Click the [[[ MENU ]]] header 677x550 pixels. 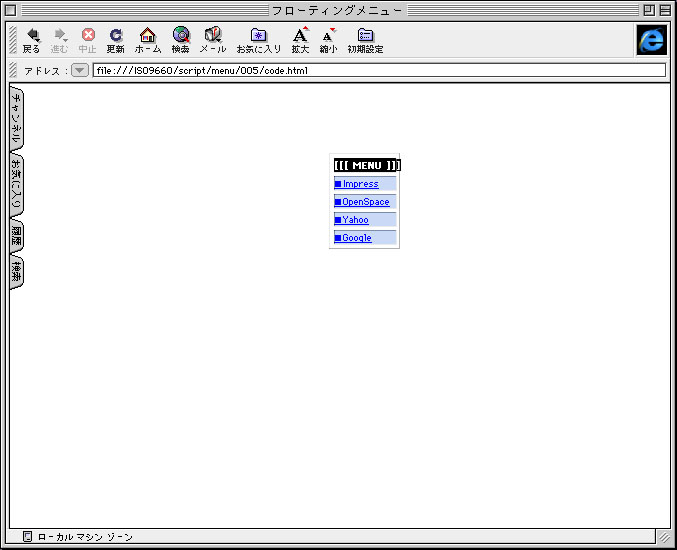click(367, 165)
